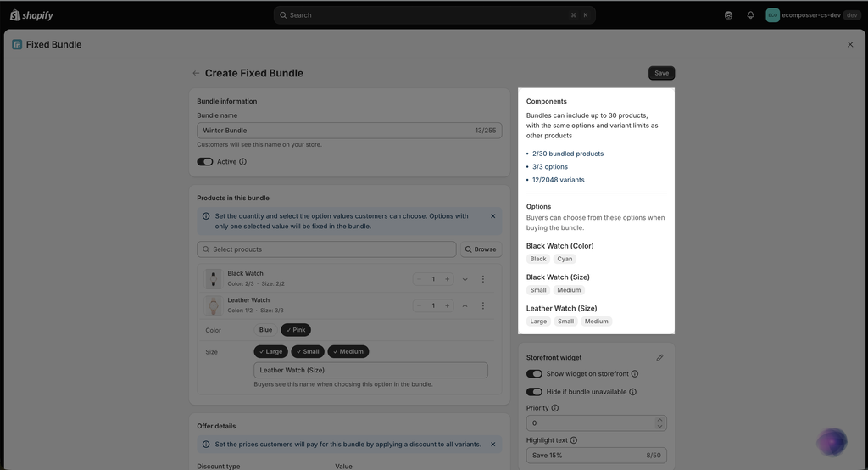Click the Large tag under Leather Watch (Size)
The image size is (868, 470).
(538, 322)
